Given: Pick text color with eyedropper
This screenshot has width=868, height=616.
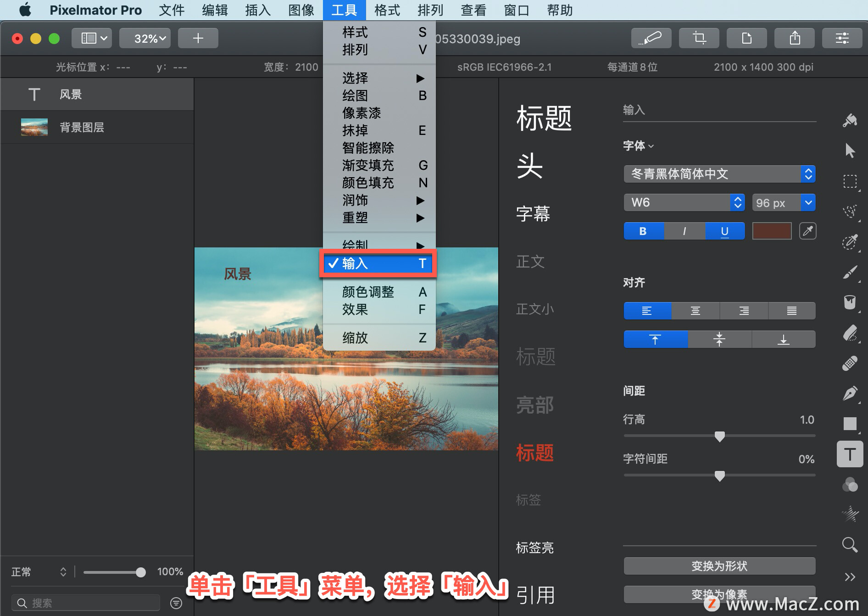Looking at the screenshot, I should [x=807, y=231].
